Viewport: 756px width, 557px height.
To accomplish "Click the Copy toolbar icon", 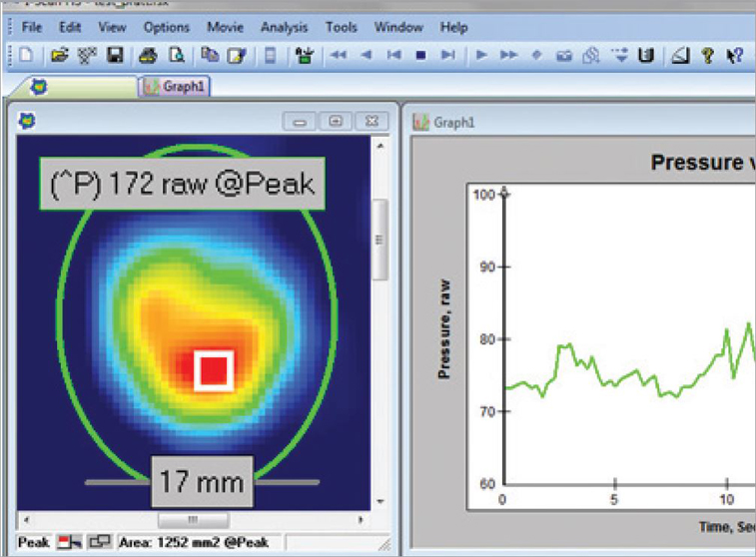I will [209, 56].
